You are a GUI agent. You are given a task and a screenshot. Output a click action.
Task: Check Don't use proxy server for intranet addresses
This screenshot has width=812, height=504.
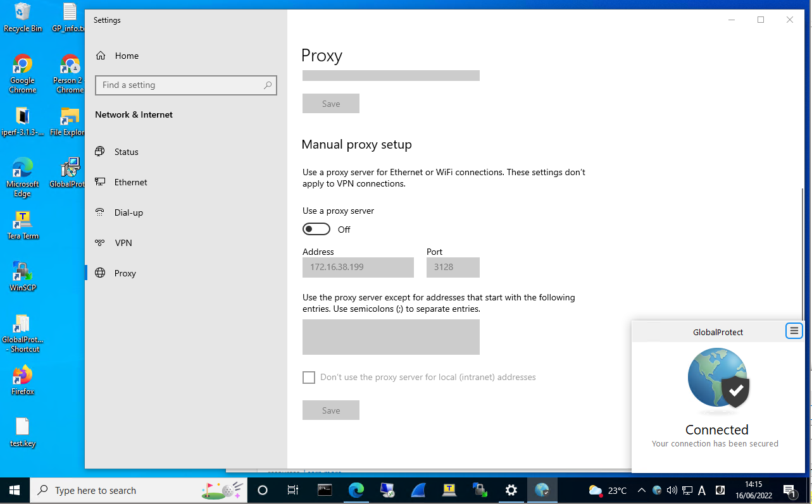309,377
